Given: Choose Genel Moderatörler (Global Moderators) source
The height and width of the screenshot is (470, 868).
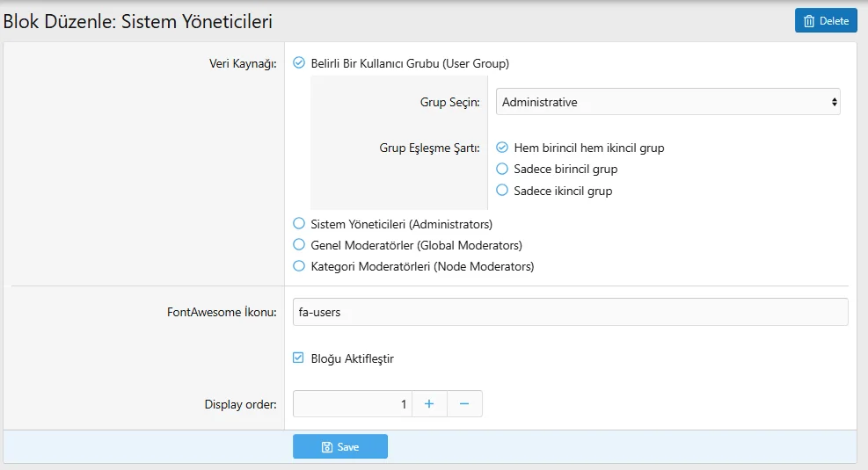Looking at the screenshot, I should (299, 245).
